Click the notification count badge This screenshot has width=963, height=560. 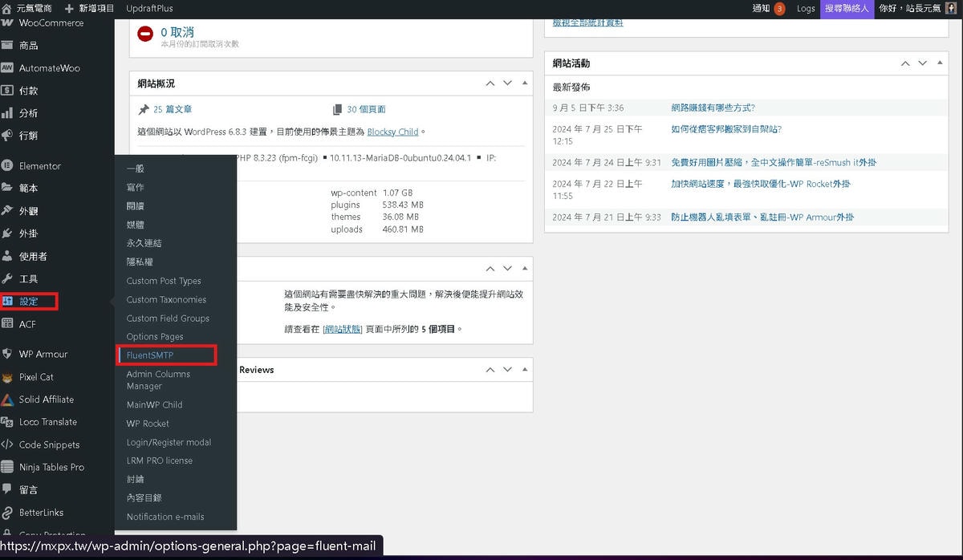pyautogui.click(x=779, y=9)
